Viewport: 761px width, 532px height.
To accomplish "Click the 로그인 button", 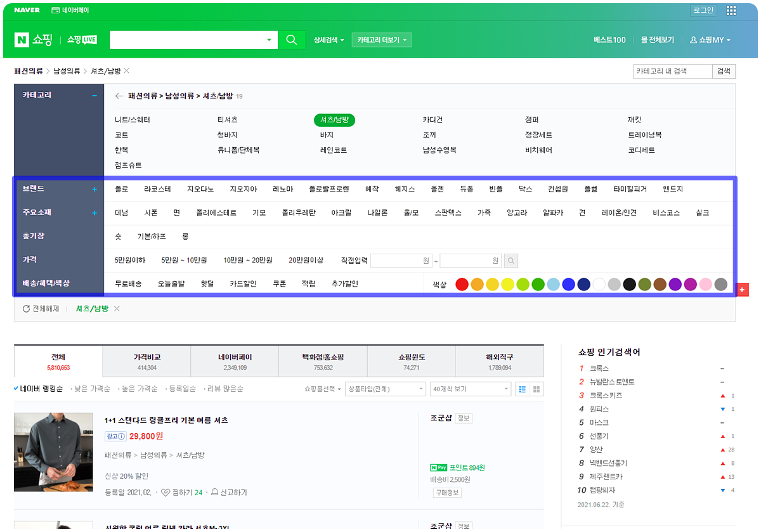I will [703, 10].
